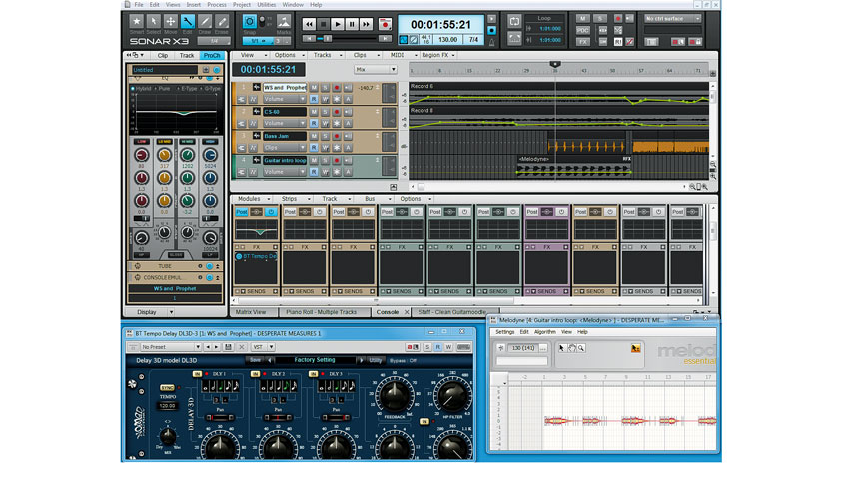Open the Utilities menu
849x504 pixels.
[267, 4]
